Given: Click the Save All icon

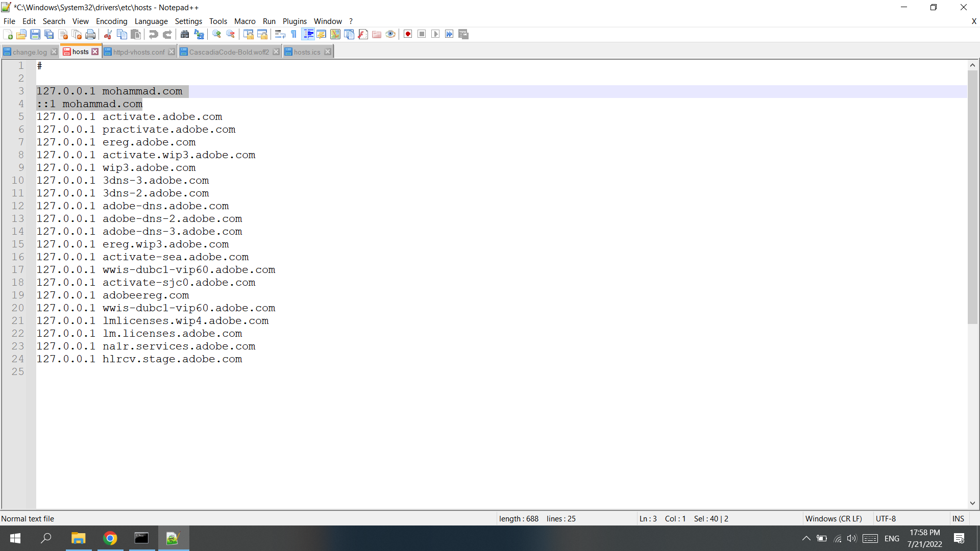Looking at the screenshot, I should (x=49, y=34).
